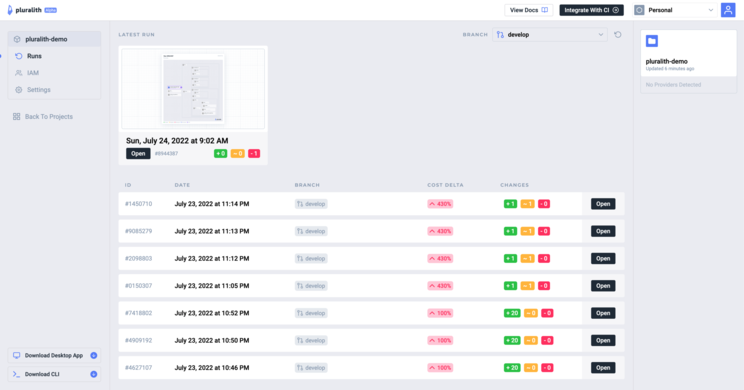Screen dimensions: 744x390
Task: Click the IAM users icon
Action: (19, 73)
